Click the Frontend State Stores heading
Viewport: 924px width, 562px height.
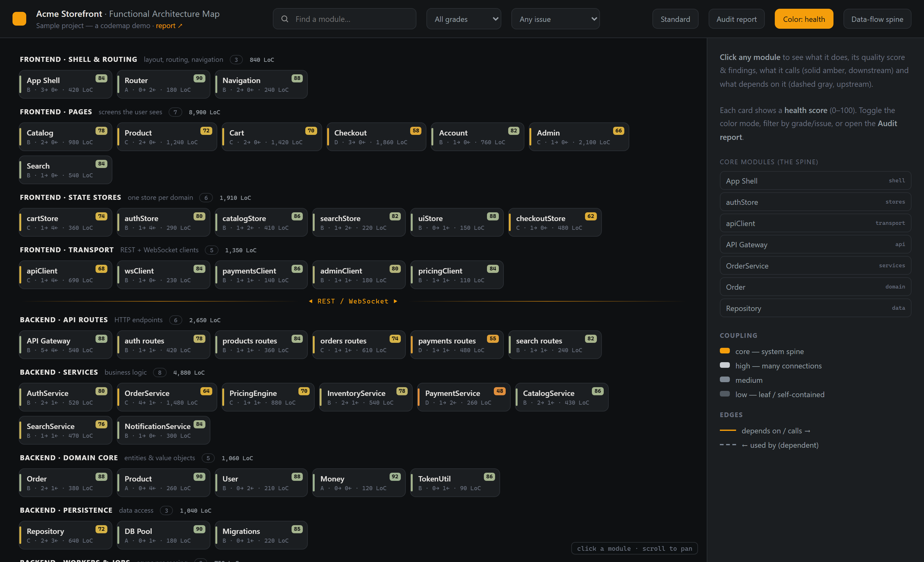pos(71,197)
